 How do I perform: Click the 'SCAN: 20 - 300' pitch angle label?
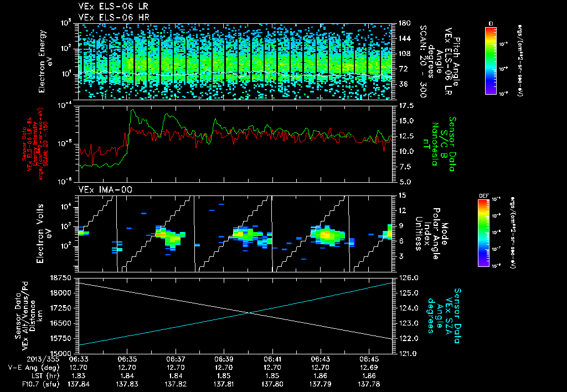click(422, 61)
